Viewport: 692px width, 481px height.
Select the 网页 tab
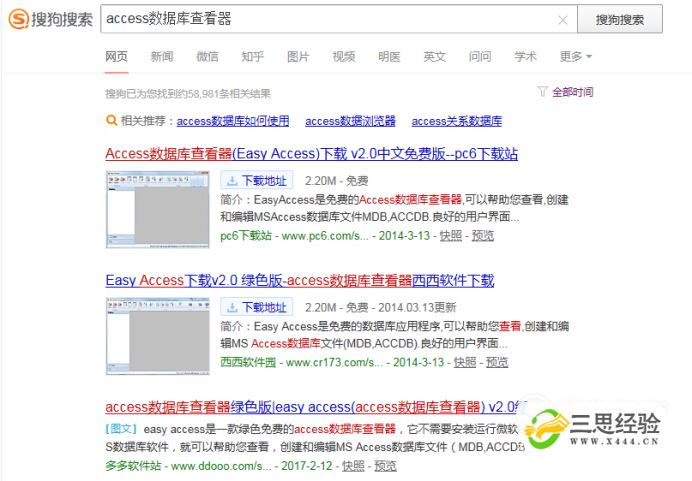117,56
